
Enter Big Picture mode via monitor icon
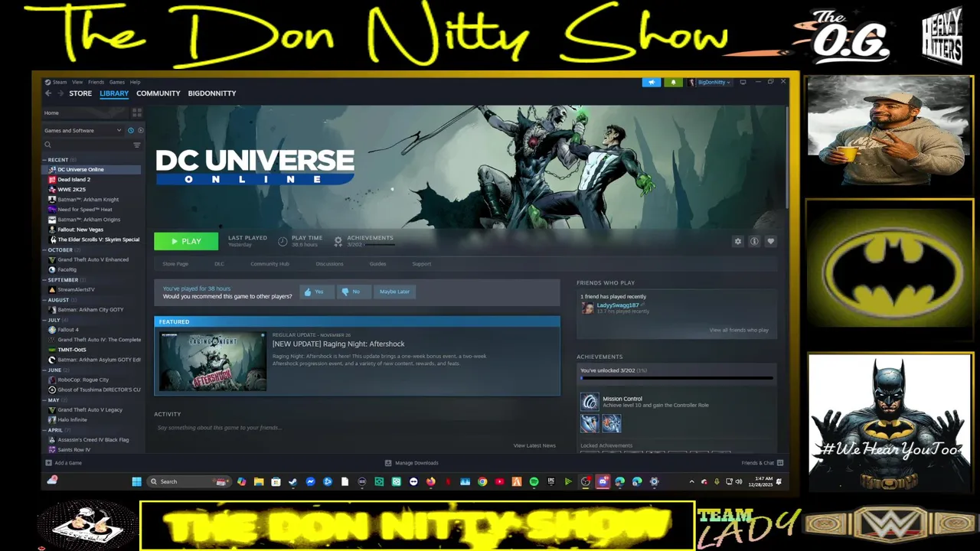point(743,82)
